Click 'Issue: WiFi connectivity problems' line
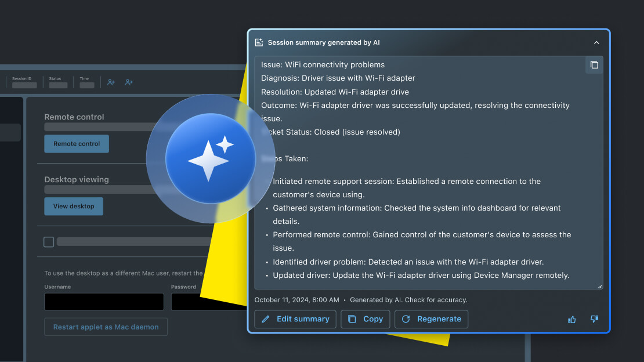Image resolution: width=644 pixels, height=362 pixels. [323, 65]
